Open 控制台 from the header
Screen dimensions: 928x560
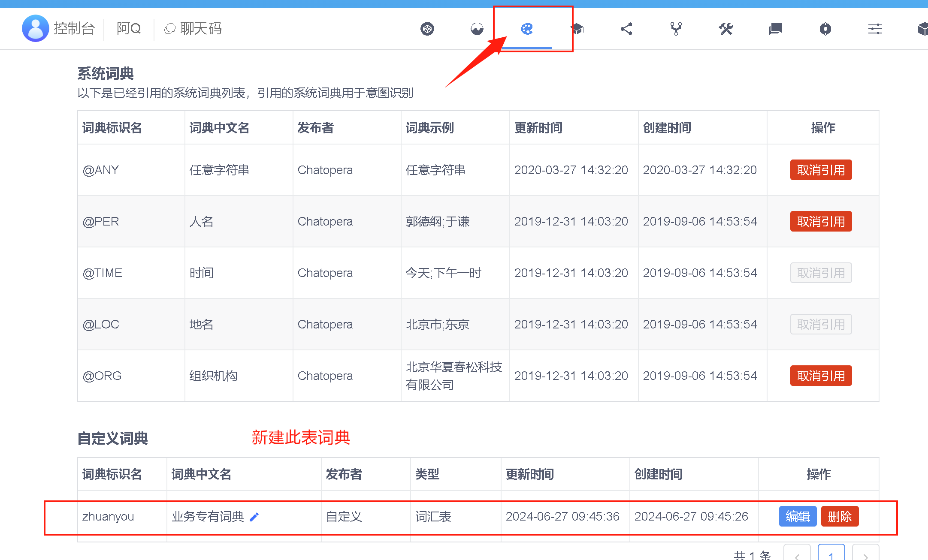pyautogui.click(x=74, y=28)
